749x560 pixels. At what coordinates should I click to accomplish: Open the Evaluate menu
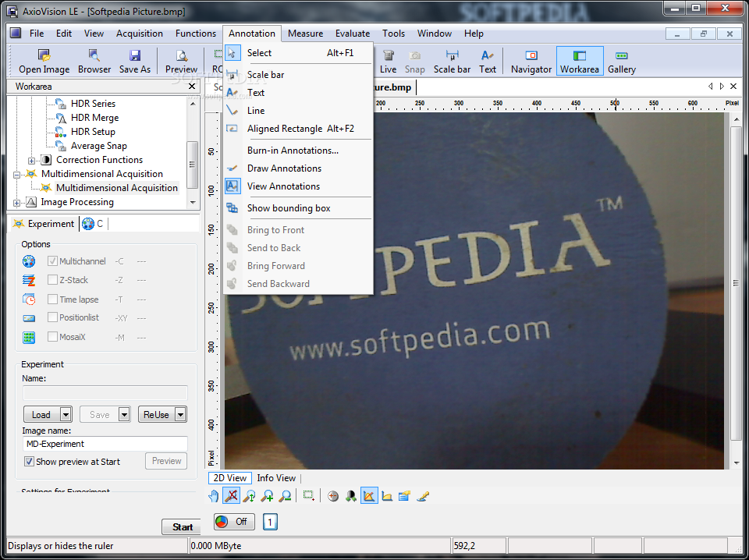pos(353,34)
